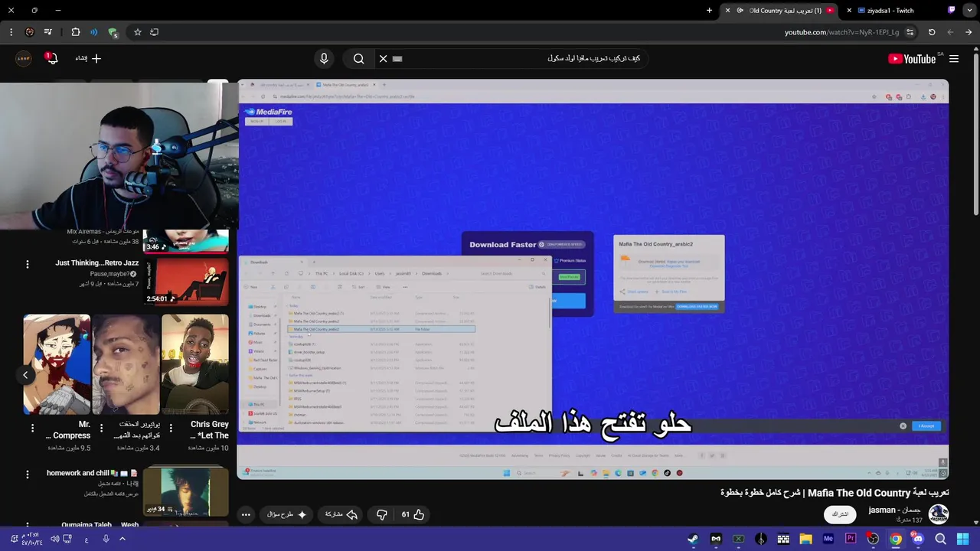Open the YouTube guide hamburger menu
Image resolution: width=980 pixels, height=551 pixels.
point(954,59)
